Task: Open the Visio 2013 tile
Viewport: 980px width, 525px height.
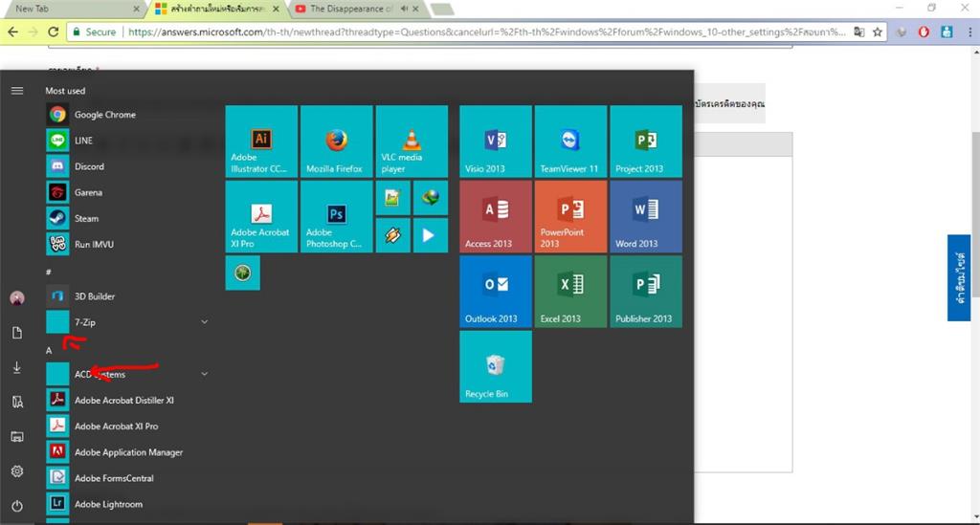Action: (x=496, y=142)
